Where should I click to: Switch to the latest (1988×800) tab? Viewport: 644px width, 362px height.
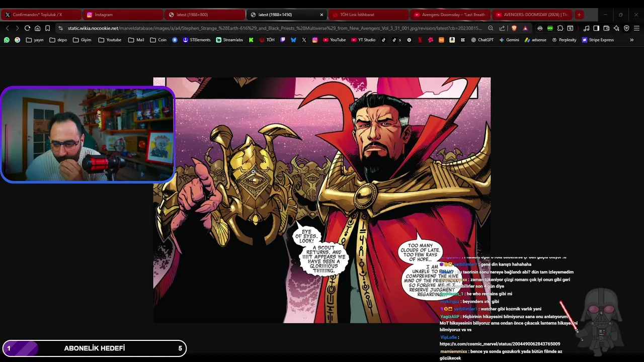click(204, 15)
